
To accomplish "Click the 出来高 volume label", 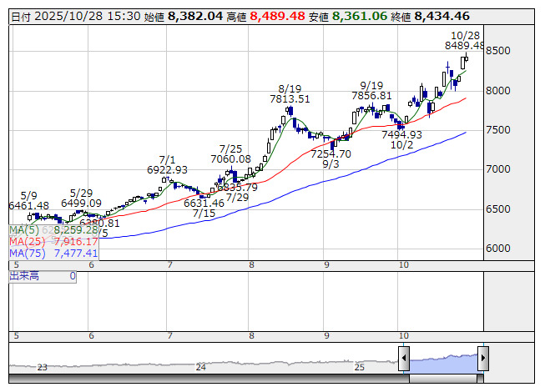I will click(x=24, y=276).
